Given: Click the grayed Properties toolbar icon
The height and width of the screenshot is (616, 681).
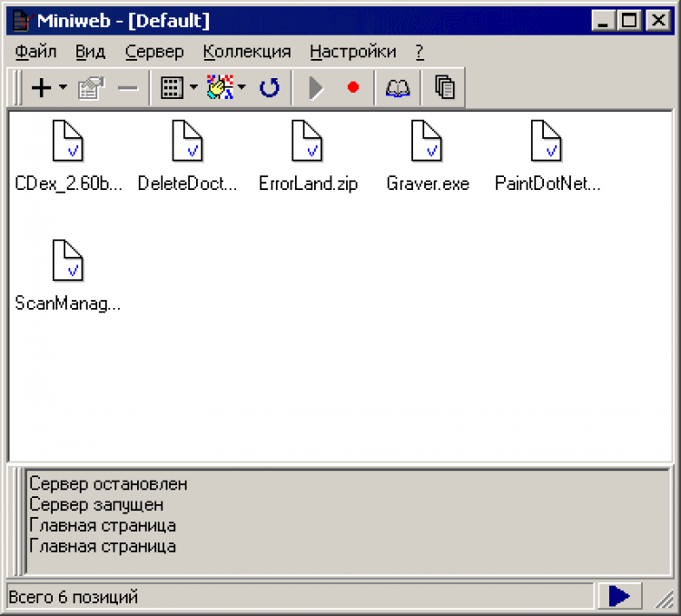Looking at the screenshot, I should pos(91,88).
